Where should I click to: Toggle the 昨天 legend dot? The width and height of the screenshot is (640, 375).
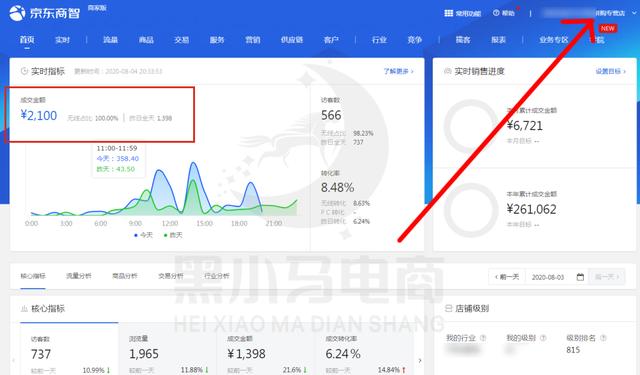(165, 235)
